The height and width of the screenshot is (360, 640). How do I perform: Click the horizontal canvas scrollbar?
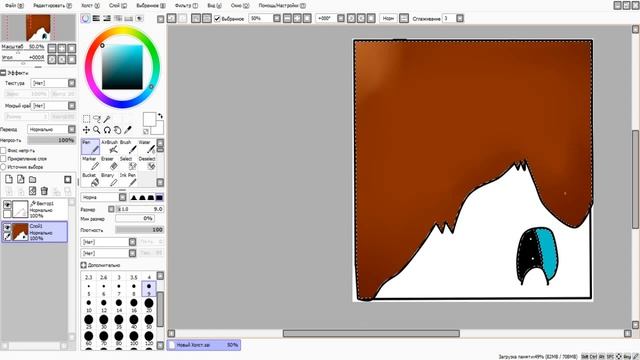coord(371,333)
